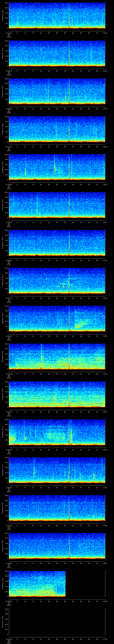Open the spectrogram panel starting at 15:31:00
114x644 pixels.
click(x=57, y=280)
